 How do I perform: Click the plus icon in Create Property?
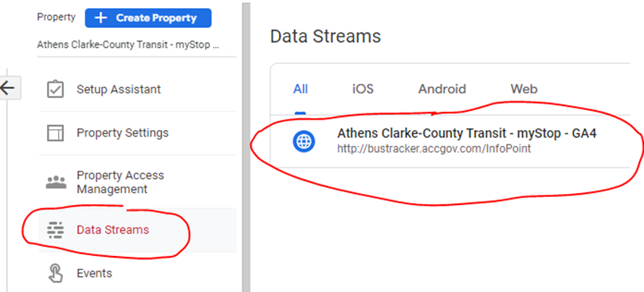pos(101,18)
